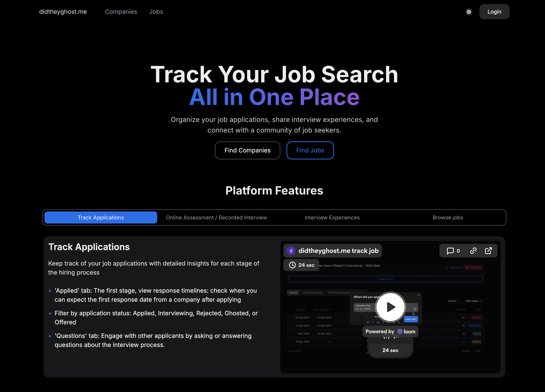Click the 24 sec duration pill below play
545x392 pixels.
point(390,350)
